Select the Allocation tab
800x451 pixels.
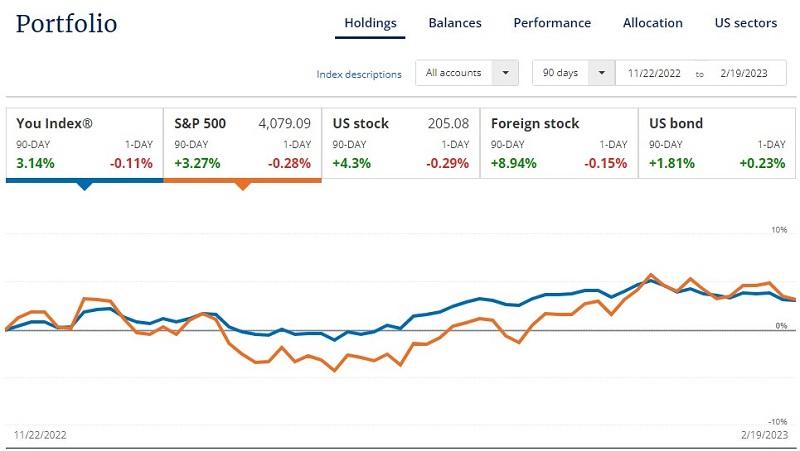[x=652, y=23]
